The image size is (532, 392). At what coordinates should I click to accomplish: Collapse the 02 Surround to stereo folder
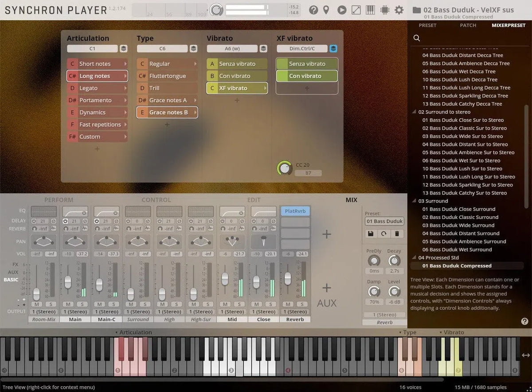click(415, 112)
